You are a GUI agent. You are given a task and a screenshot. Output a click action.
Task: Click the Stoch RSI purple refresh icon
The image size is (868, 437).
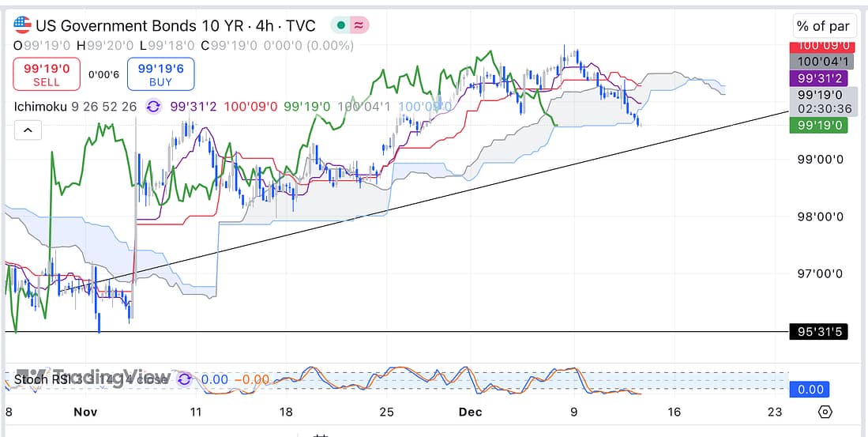(184, 379)
